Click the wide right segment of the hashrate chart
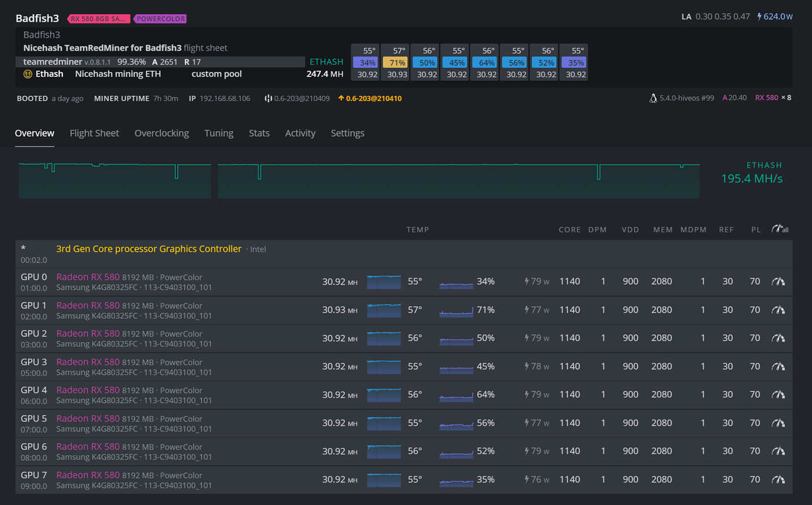This screenshot has width=812, height=505. 459,180
